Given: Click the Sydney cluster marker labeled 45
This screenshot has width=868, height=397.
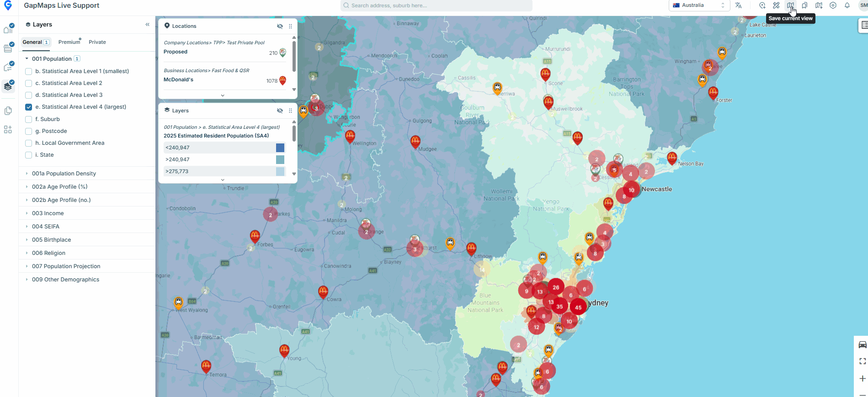Looking at the screenshot, I should [578, 307].
